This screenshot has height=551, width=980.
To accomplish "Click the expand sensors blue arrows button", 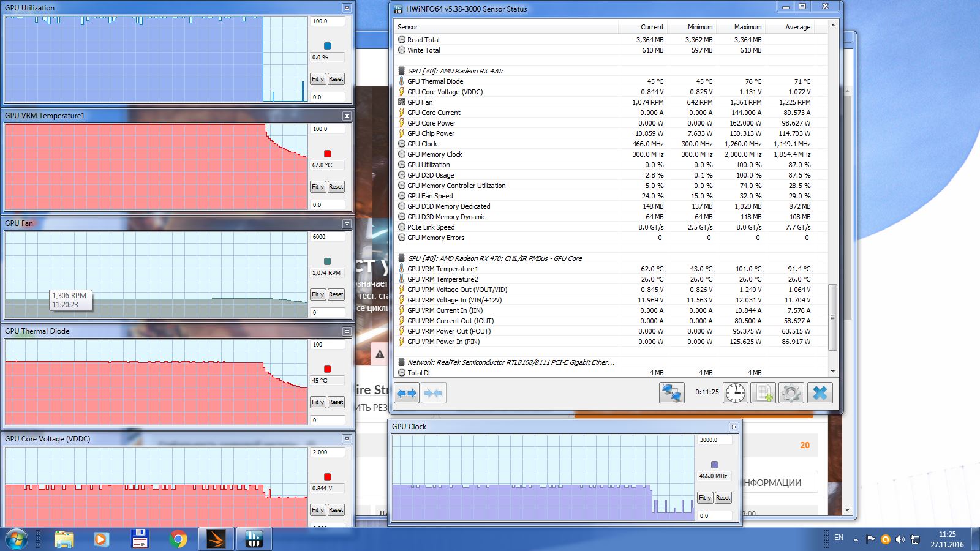I will click(407, 393).
